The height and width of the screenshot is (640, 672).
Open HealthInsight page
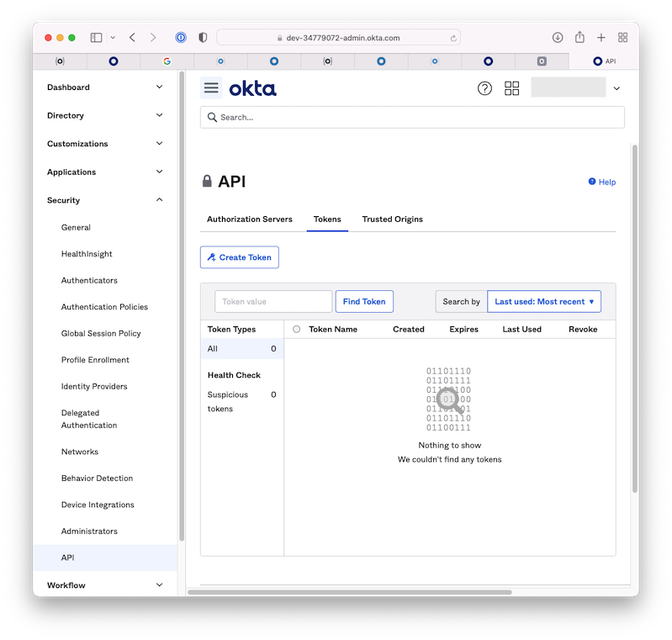pos(87,254)
